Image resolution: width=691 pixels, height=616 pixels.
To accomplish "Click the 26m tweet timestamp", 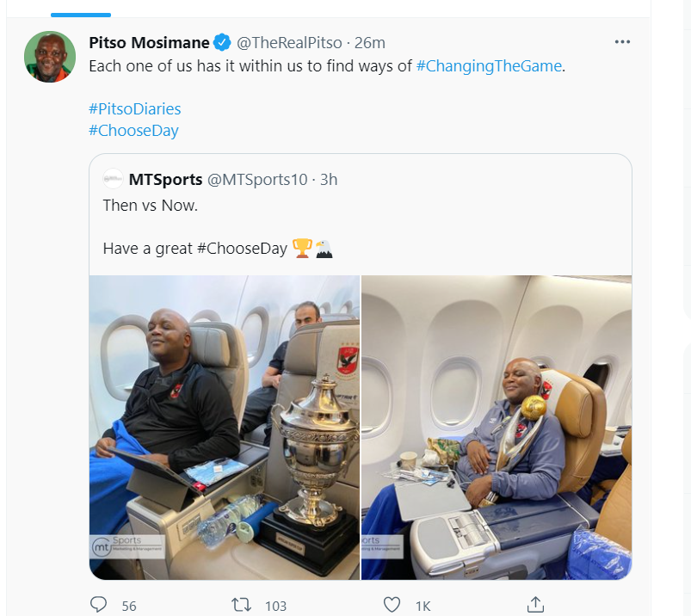I will [370, 42].
